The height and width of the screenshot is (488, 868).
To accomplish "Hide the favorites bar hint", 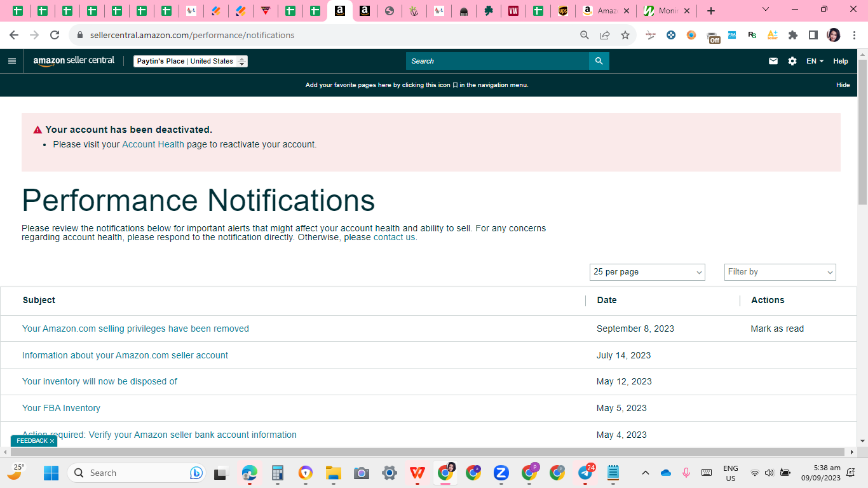I will 843,85.
